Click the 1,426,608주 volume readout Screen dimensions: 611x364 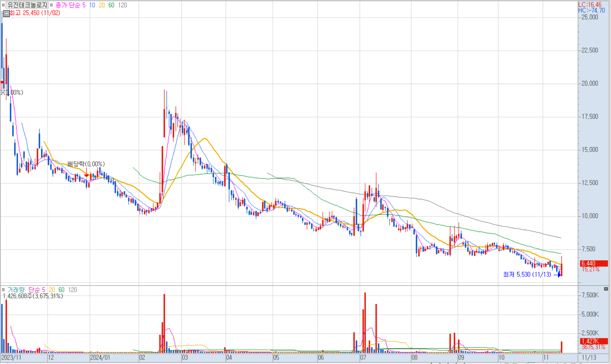point(33,296)
